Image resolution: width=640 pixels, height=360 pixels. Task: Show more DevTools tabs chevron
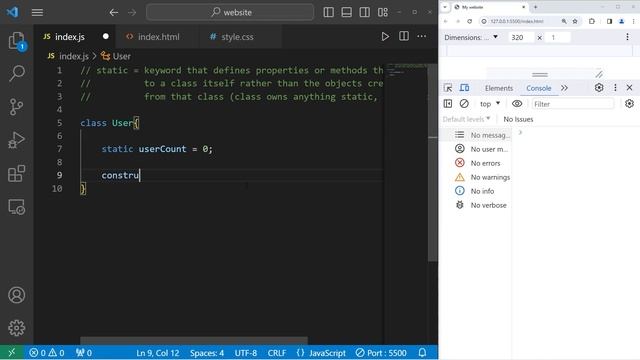[564, 88]
